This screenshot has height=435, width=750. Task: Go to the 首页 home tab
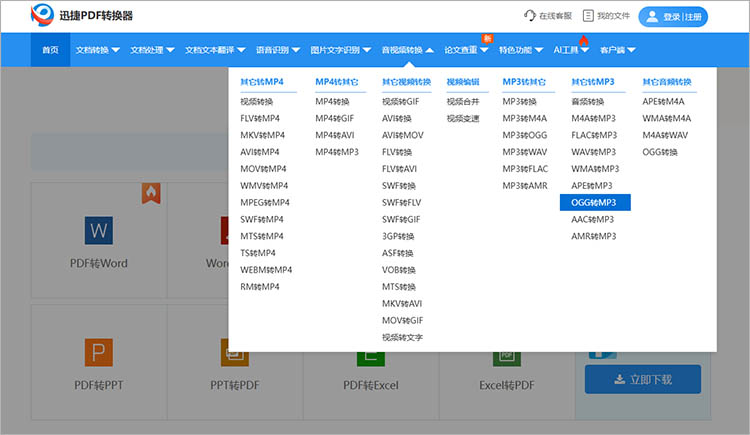(x=50, y=50)
